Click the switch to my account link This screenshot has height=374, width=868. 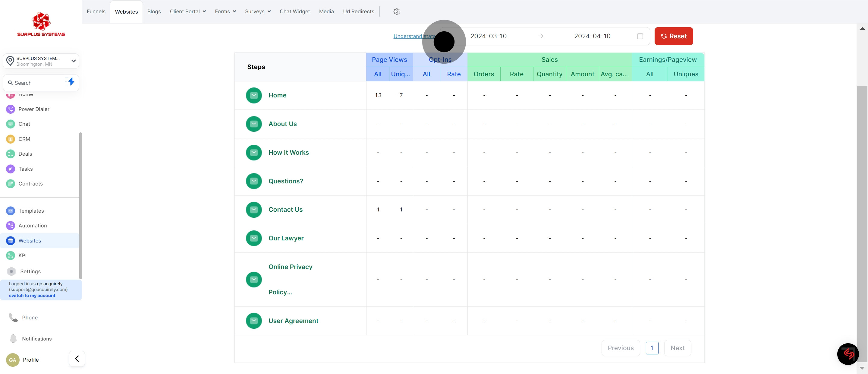tap(32, 295)
